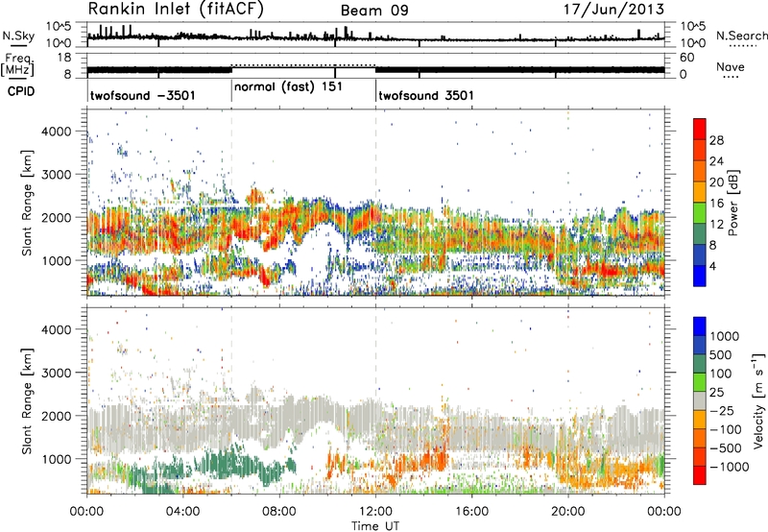Click the 'Time UT' axis title
This screenshot has width=768, height=532.
tap(375, 526)
